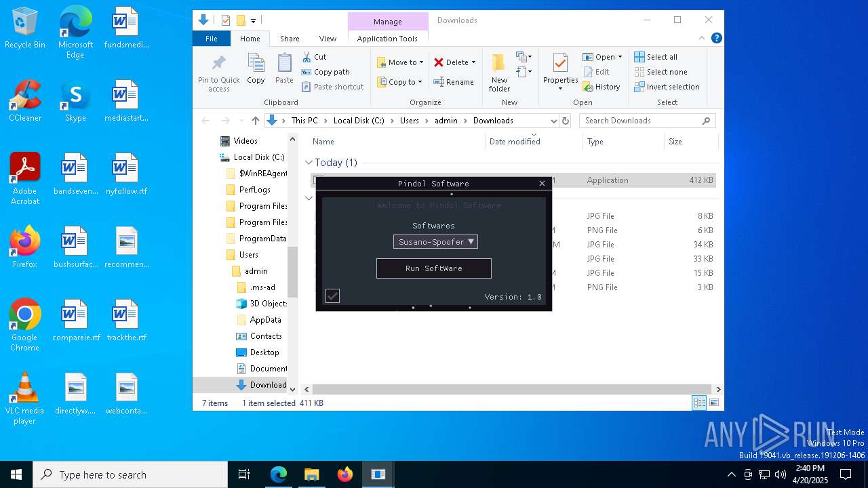Switch to the View ribbon tab
The width and height of the screenshot is (868, 488).
point(328,39)
